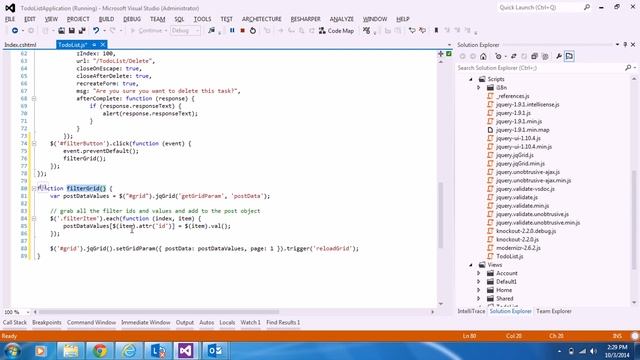Close the TodoList.js tab
This screenshot has height=360, width=640.
pos(103,44)
